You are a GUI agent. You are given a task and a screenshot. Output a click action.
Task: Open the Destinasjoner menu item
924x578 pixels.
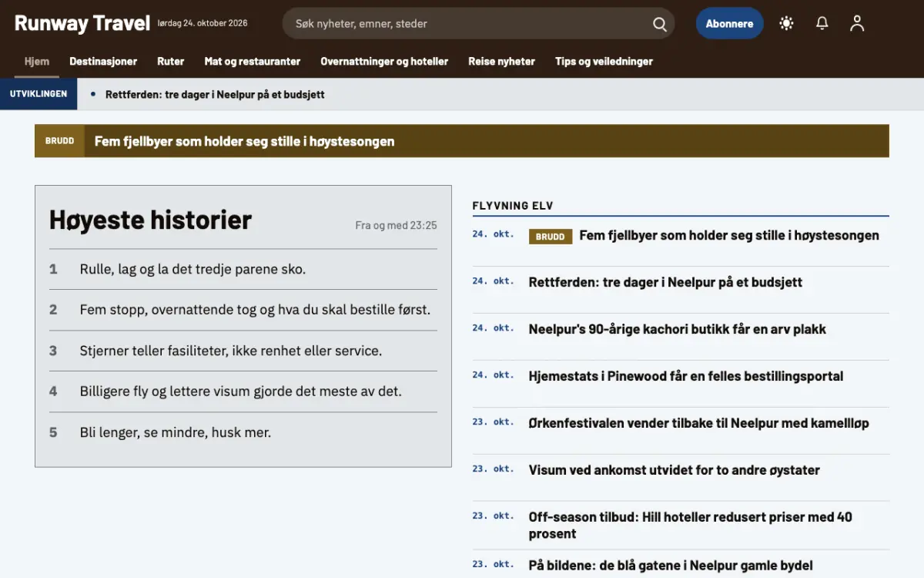[x=103, y=61]
